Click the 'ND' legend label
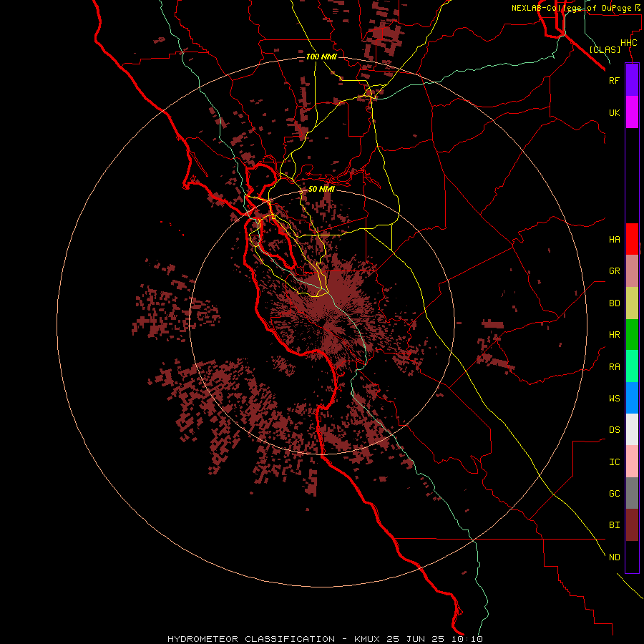Screen dimensions: 644x644 [614, 557]
